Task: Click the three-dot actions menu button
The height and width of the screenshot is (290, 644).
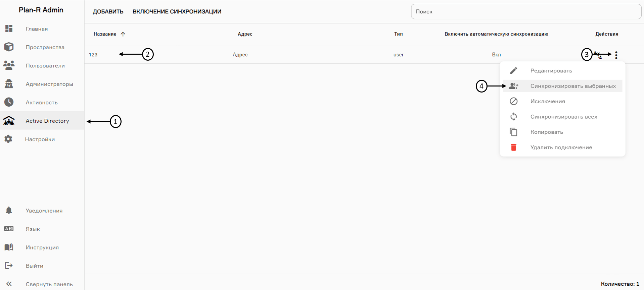Action: 616,55
